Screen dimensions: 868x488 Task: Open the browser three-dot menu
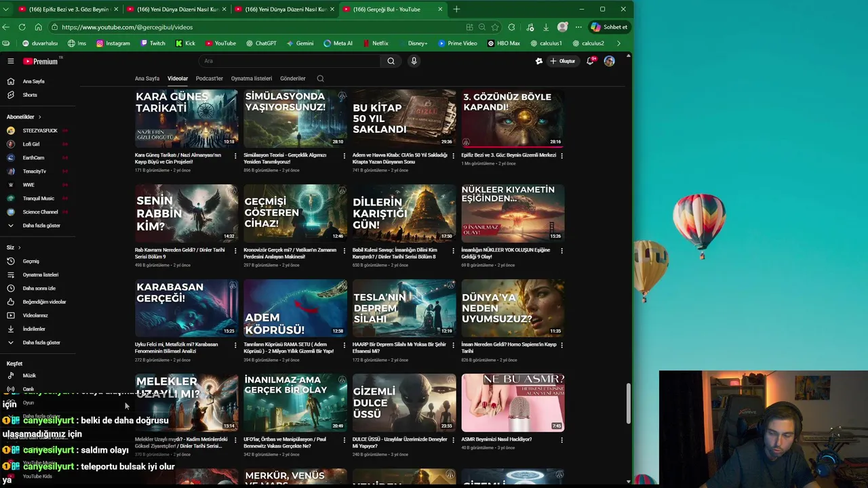point(578,27)
